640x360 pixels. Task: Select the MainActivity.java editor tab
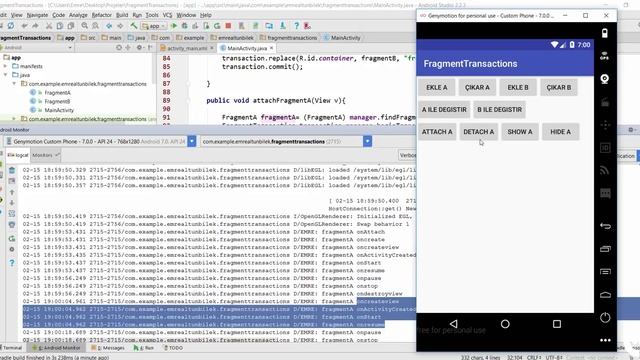(x=247, y=48)
